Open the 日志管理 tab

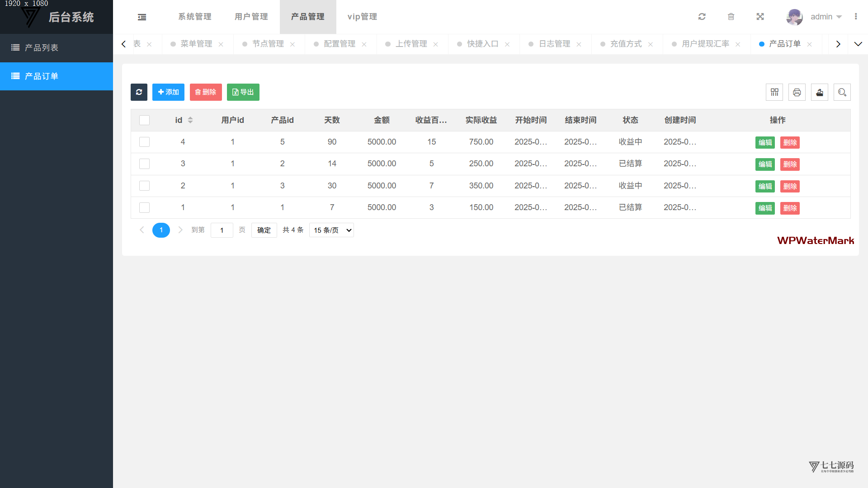point(554,44)
